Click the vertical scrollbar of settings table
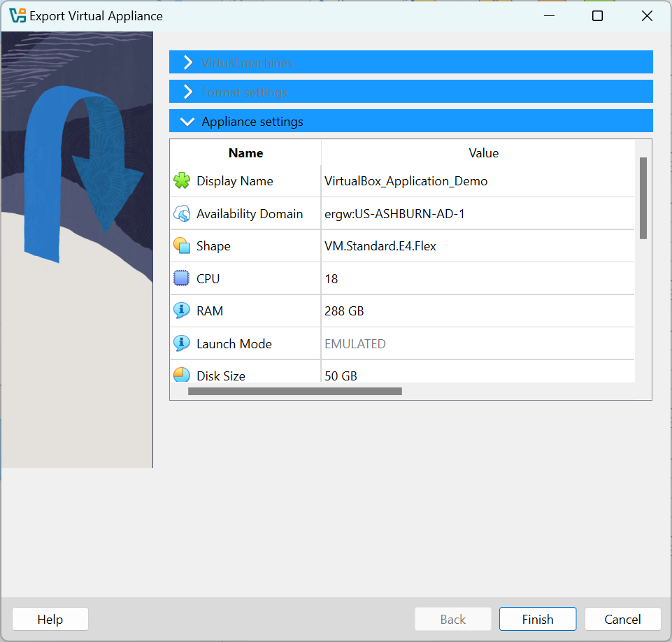This screenshot has width=672, height=642. tap(643, 198)
